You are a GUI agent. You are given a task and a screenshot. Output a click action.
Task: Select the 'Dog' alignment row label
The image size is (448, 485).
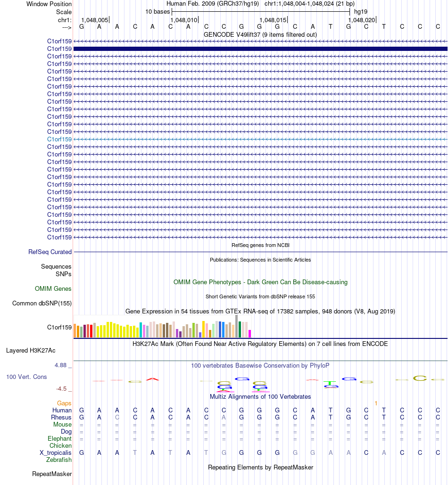[x=66, y=432]
